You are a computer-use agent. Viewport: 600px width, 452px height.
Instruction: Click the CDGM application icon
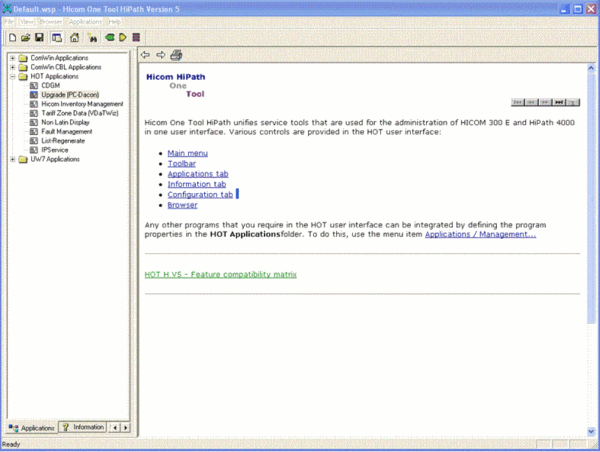coord(34,85)
